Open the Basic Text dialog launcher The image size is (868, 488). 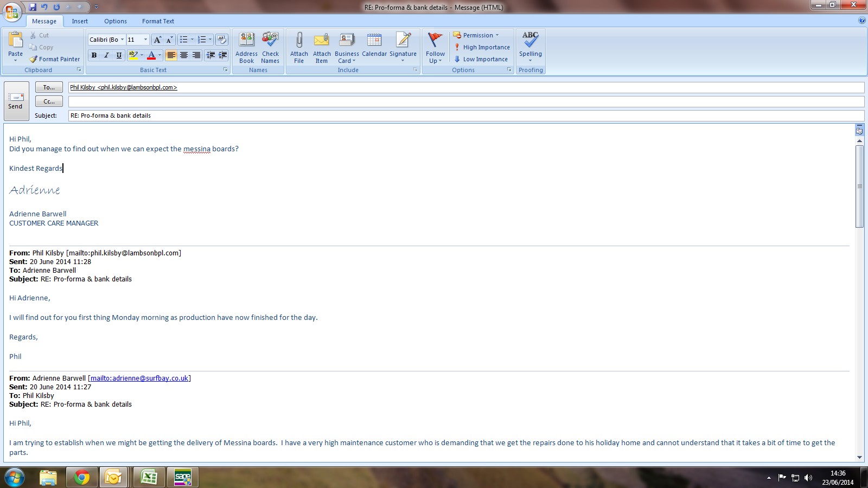[x=226, y=70]
